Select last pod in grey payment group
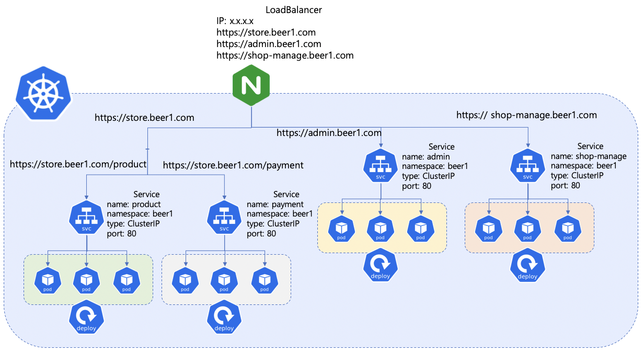Screen dimensions: 644x352 pyautogui.click(x=265, y=280)
